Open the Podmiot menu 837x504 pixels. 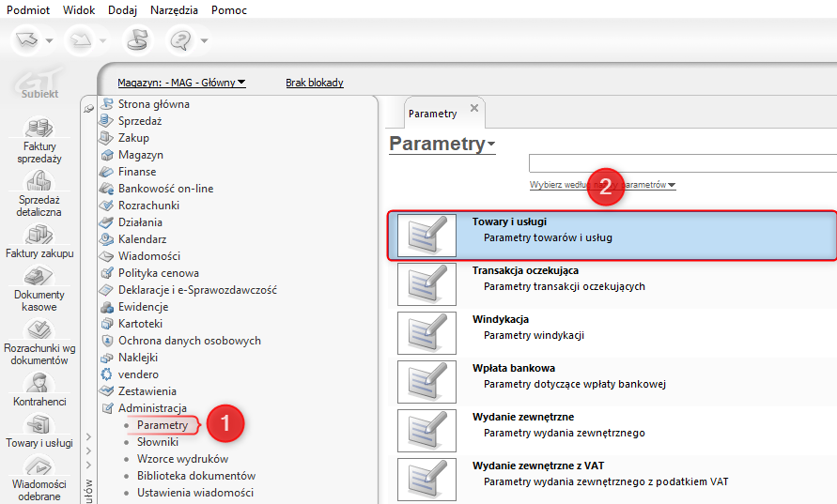[28, 10]
